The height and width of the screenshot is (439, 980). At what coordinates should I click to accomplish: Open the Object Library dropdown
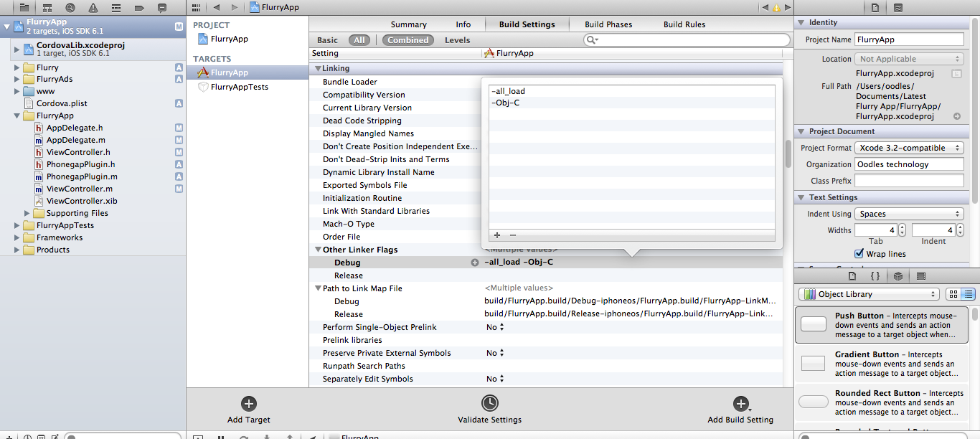pyautogui.click(x=869, y=294)
